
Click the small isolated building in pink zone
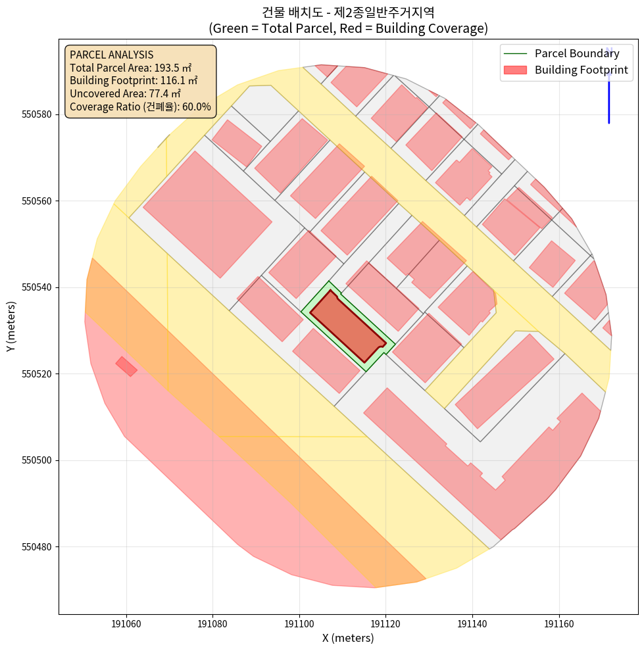[126, 366]
